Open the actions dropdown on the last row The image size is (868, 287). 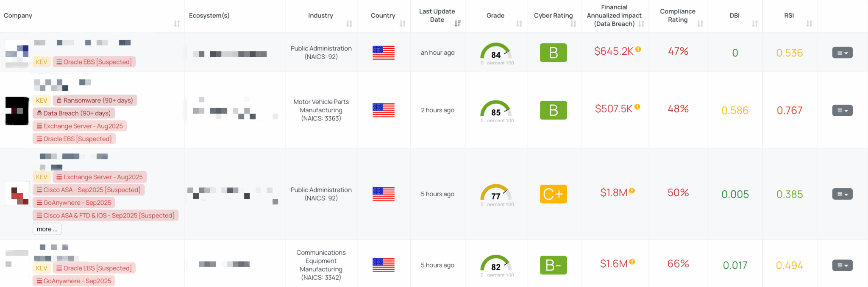[x=842, y=265]
